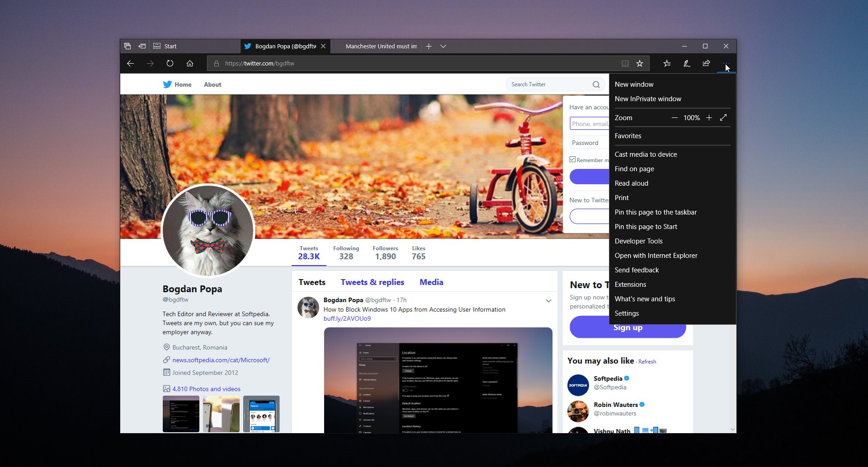Image resolution: width=868 pixels, height=467 pixels.
Task: Refresh the page with reload icon
Action: 170,64
